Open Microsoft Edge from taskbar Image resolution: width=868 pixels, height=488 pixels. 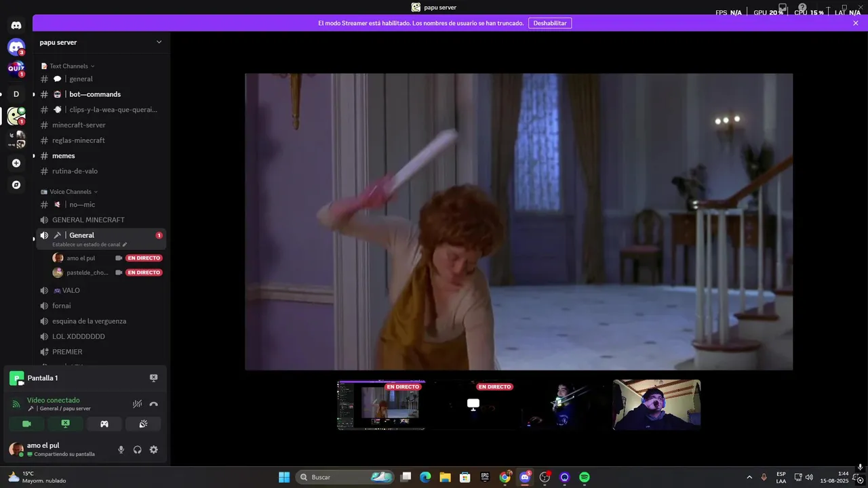[x=425, y=477]
